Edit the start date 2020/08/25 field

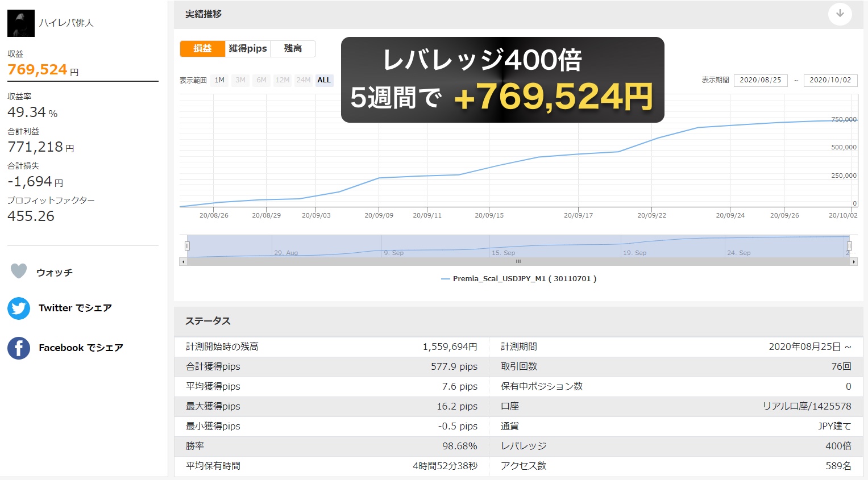pyautogui.click(x=761, y=80)
